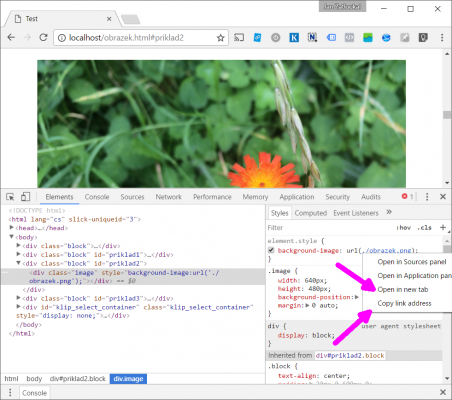Select Copy link address from context menu
This screenshot has height=400, width=452.
click(x=404, y=303)
